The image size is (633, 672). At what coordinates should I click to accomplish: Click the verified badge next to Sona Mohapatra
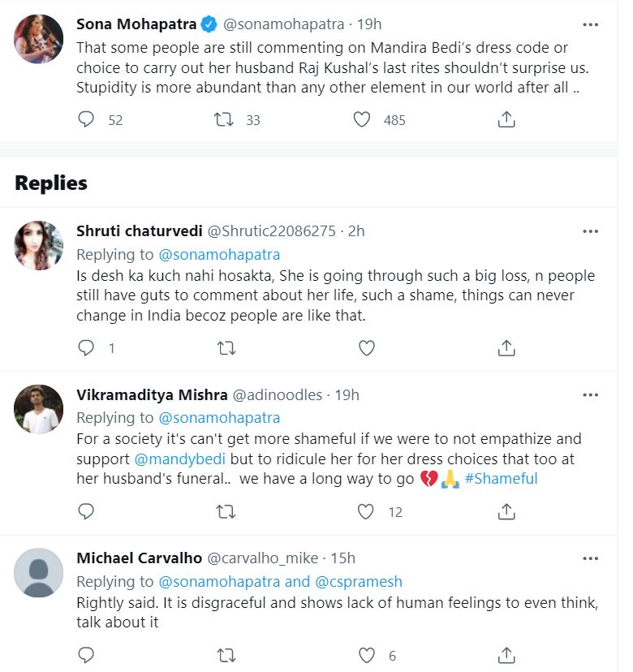208,23
